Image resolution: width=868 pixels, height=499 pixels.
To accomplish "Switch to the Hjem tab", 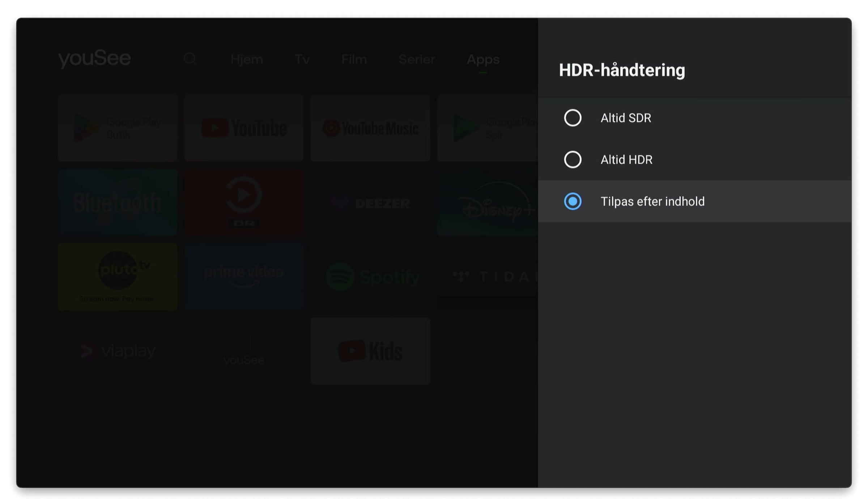I will (247, 59).
